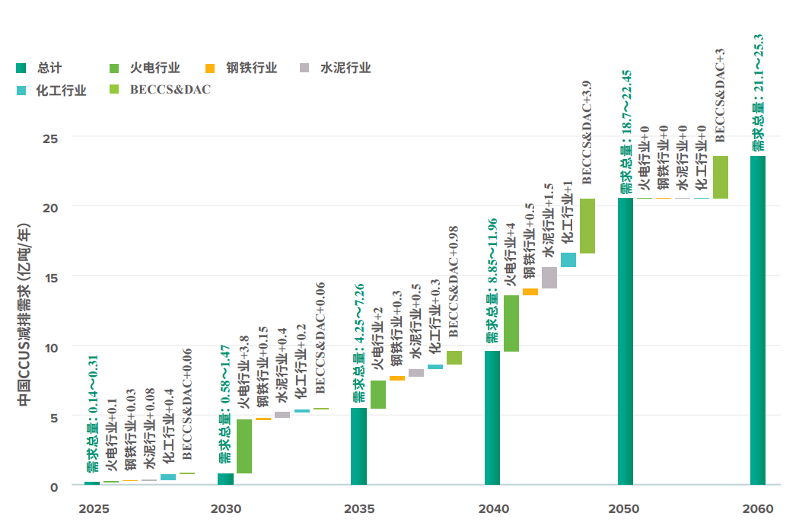The width and height of the screenshot is (799, 532).
Task: Click the 2030 x-axis year label
Action: (x=226, y=508)
